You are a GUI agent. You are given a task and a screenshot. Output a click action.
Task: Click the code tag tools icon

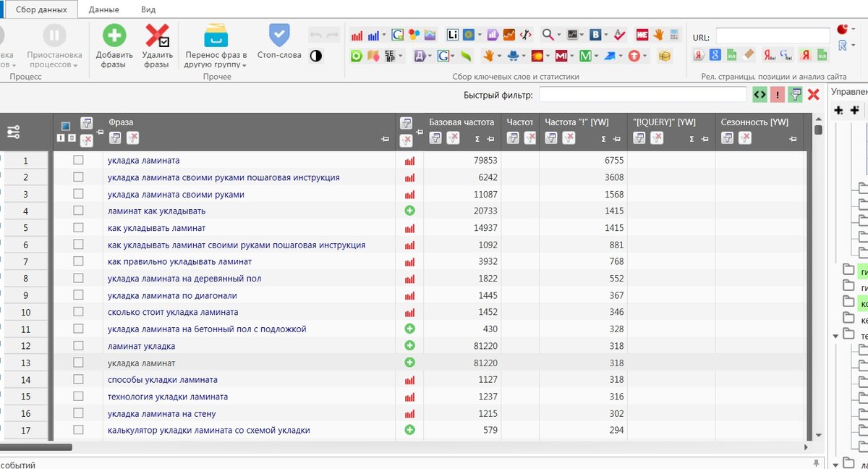click(526, 35)
